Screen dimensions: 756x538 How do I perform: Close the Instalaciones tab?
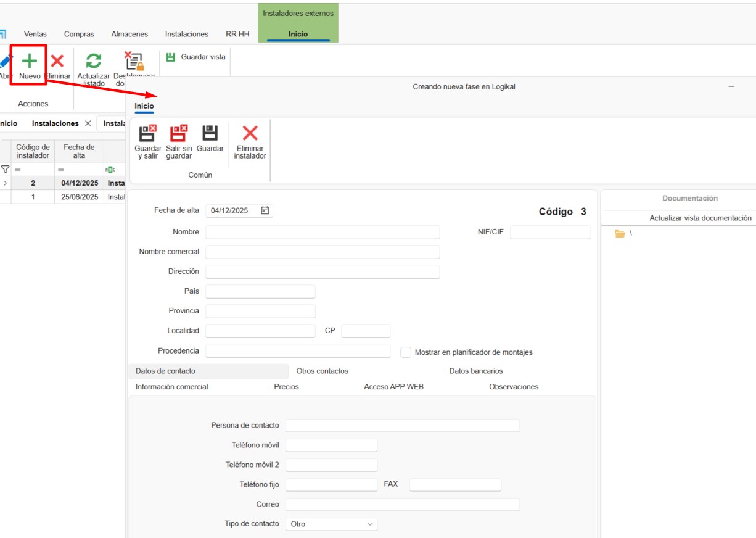[88, 123]
